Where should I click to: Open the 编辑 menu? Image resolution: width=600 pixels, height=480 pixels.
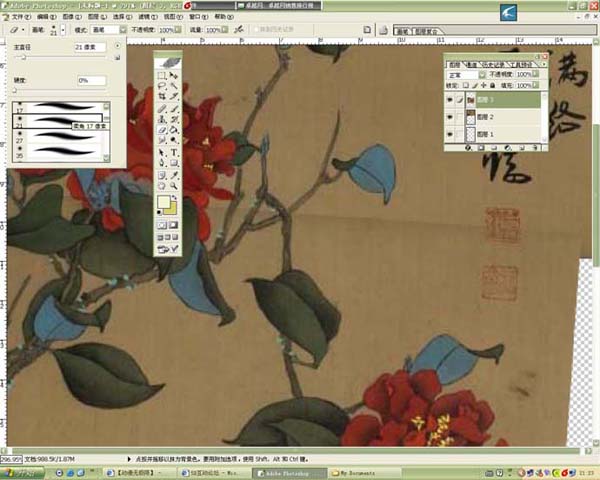[47, 17]
